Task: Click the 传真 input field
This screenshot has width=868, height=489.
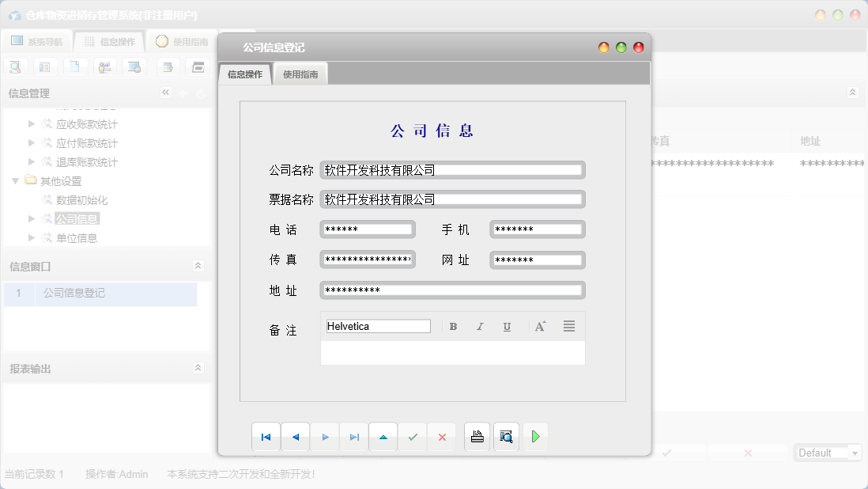Action: 368,260
